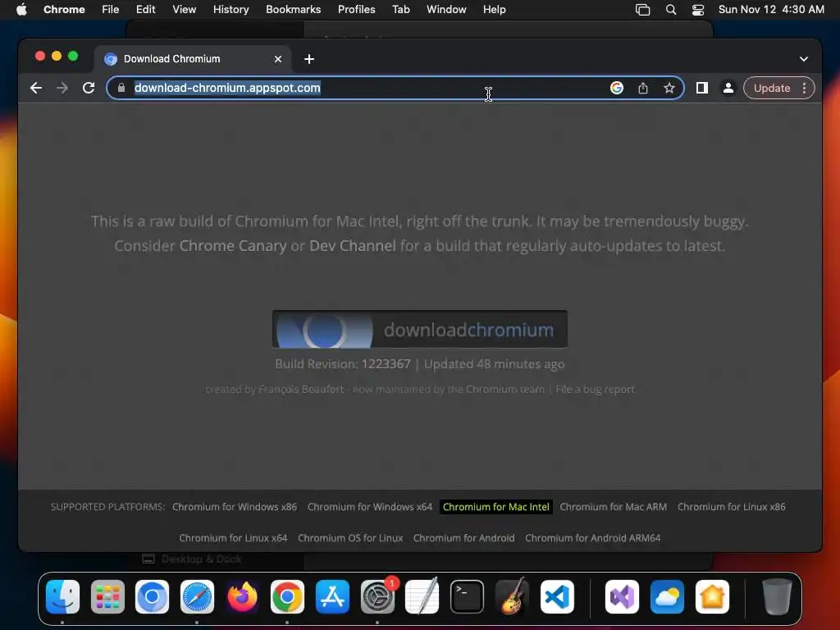840x630 pixels.
Task: Click File a bug report link
Action: (596, 390)
